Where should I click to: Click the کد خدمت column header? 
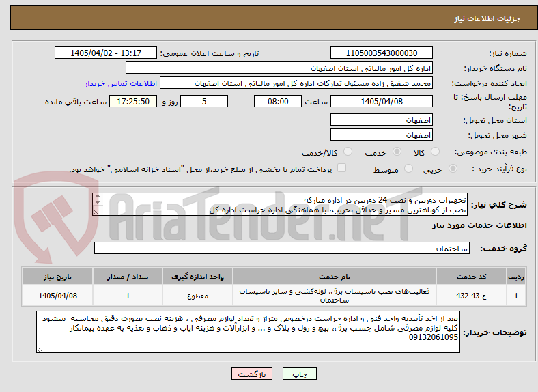[x=472, y=277]
